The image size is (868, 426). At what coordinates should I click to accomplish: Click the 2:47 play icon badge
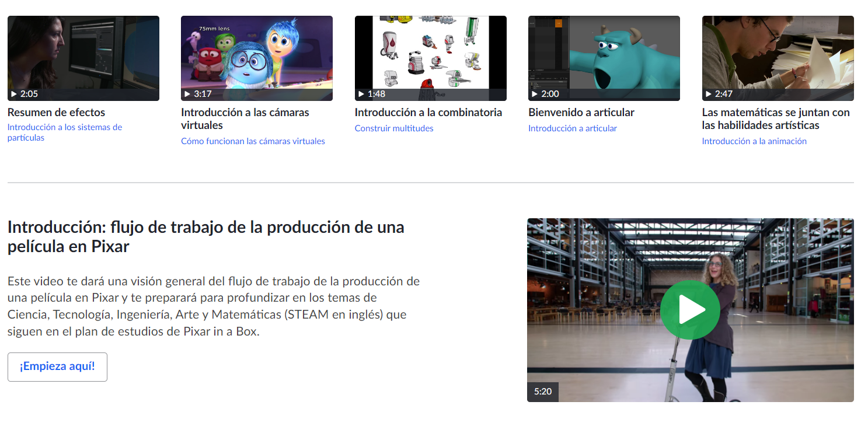719,94
